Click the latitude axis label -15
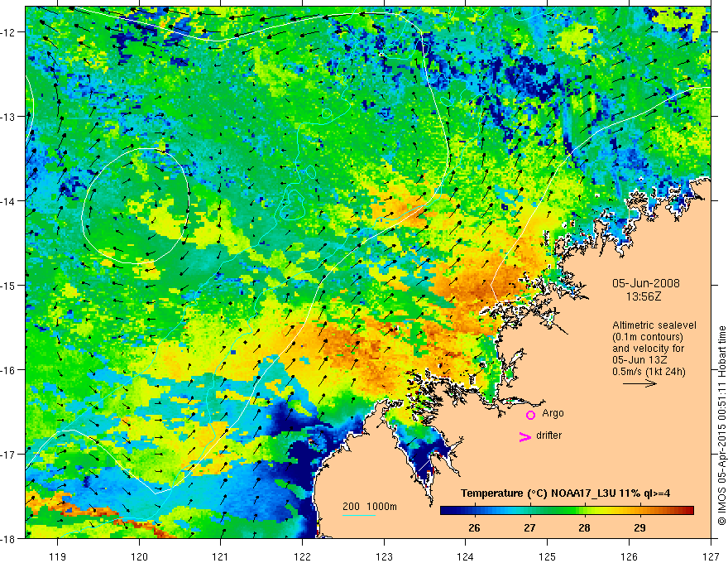Viewport: 728px width, 563px height. pos(10,286)
